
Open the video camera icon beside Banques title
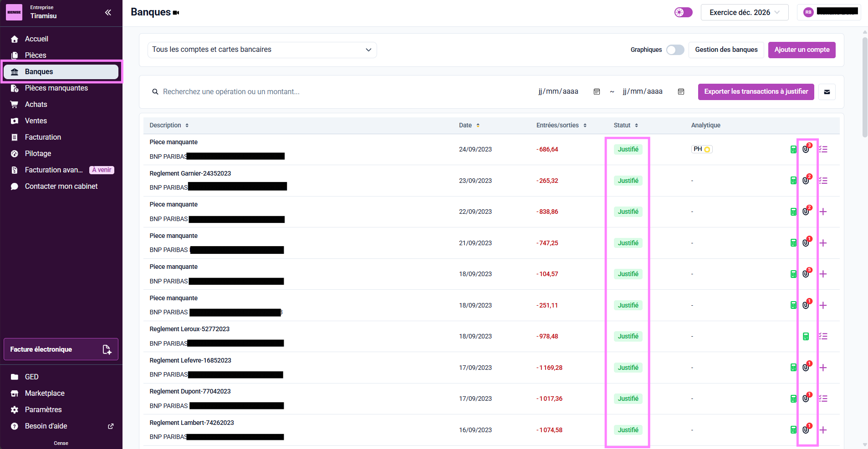tap(176, 13)
